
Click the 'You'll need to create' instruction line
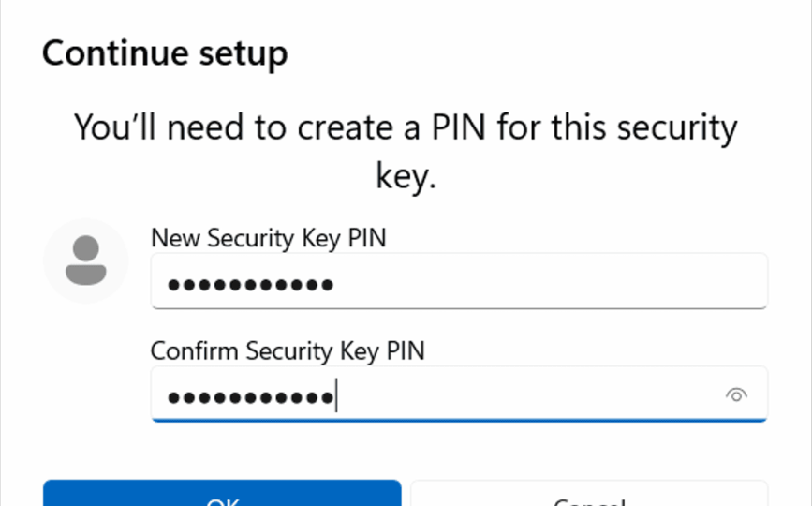point(406,128)
